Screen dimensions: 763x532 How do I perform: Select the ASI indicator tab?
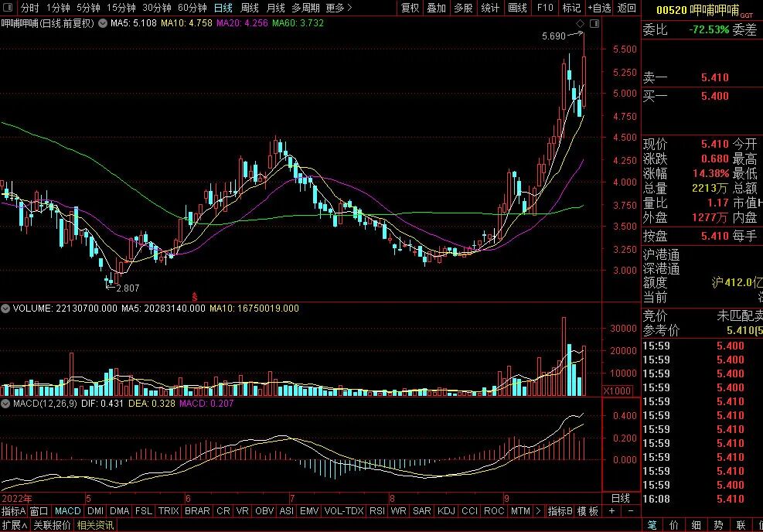(x=287, y=511)
